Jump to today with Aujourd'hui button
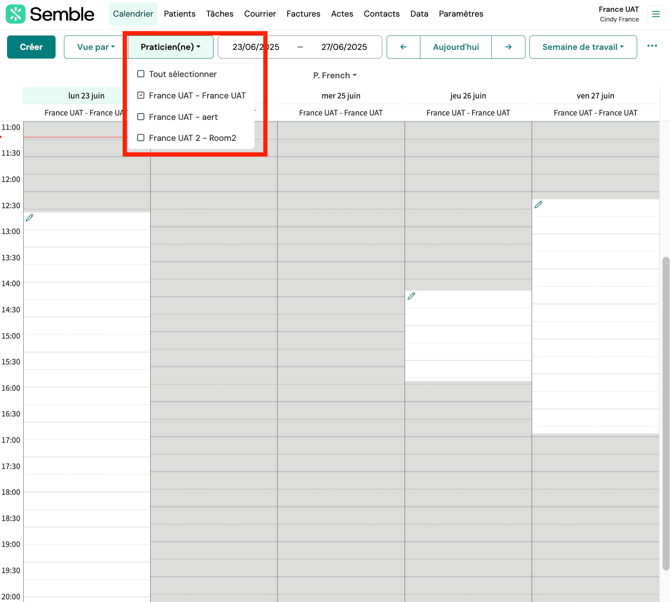Viewport: 670px width, 602px height. pos(455,47)
